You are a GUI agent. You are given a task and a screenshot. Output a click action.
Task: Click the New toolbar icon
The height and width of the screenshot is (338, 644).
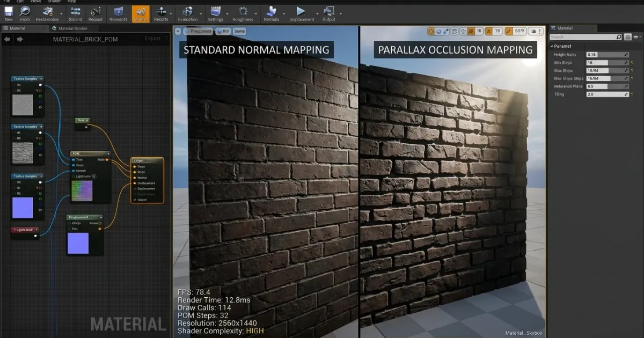click(x=9, y=11)
